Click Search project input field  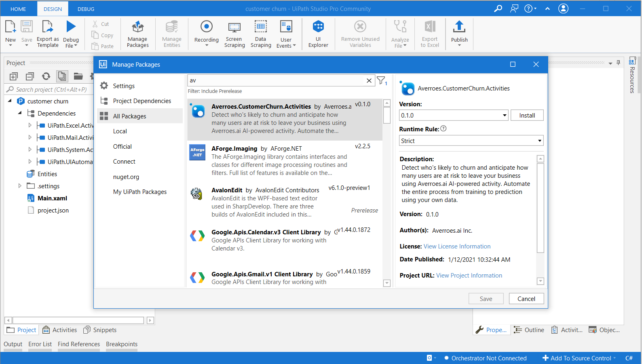[x=51, y=90]
